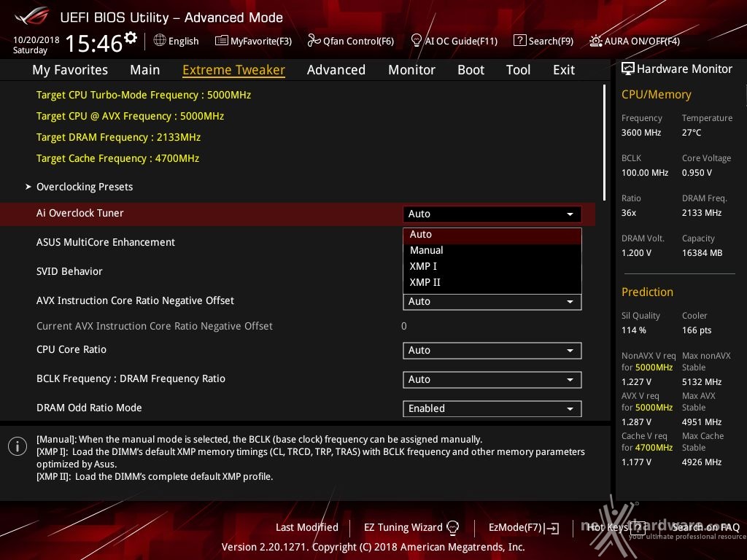Choose XMP II option
The height and width of the screenshot is (560, 747).
click(x=492, y=282)
